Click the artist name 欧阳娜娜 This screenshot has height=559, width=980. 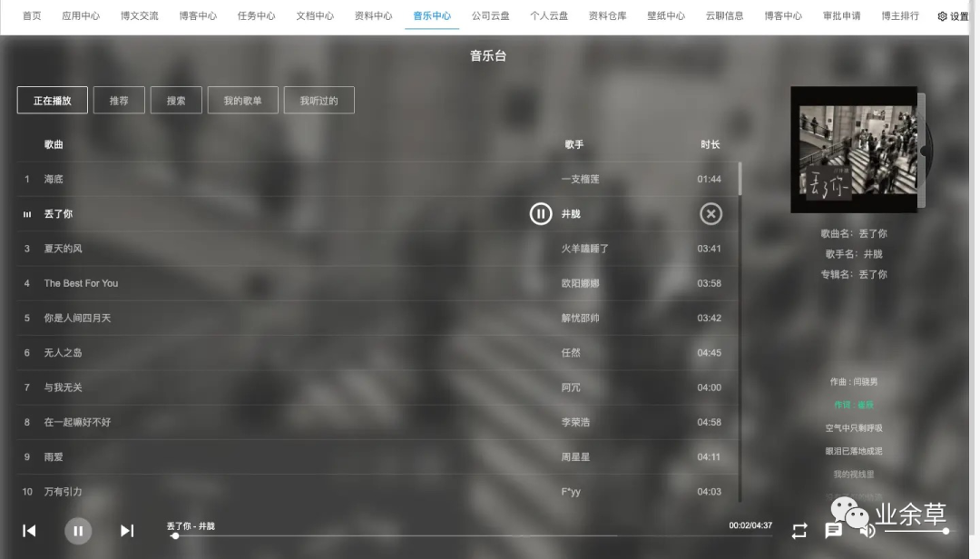coord(580,283)
